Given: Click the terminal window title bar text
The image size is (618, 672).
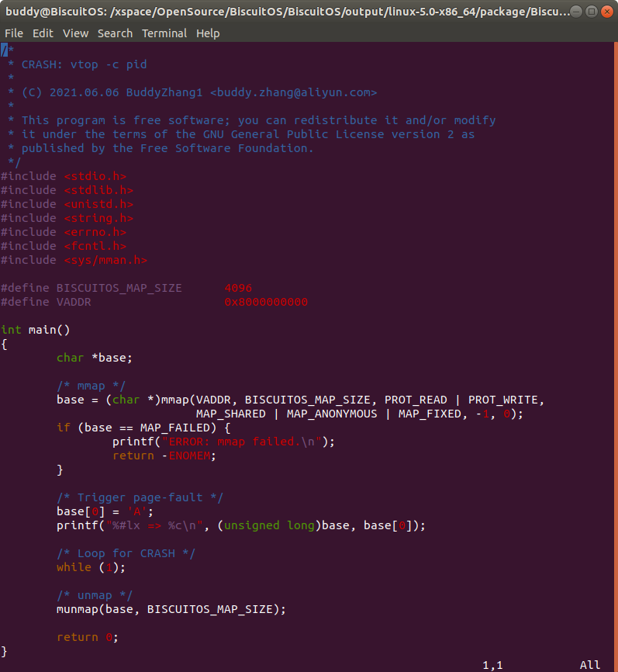Looking at the screenshot, I should pos(287,12).
